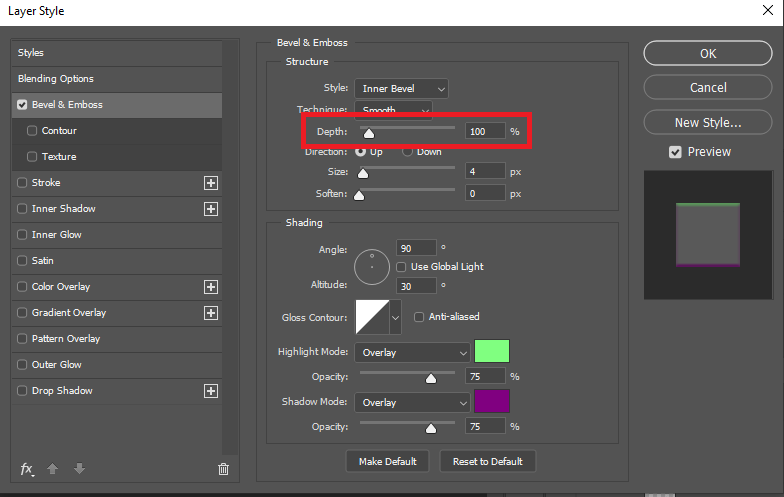Click the Highlight opacity slider handle
The width and height of the screenshot is (784, 497).
430,378
